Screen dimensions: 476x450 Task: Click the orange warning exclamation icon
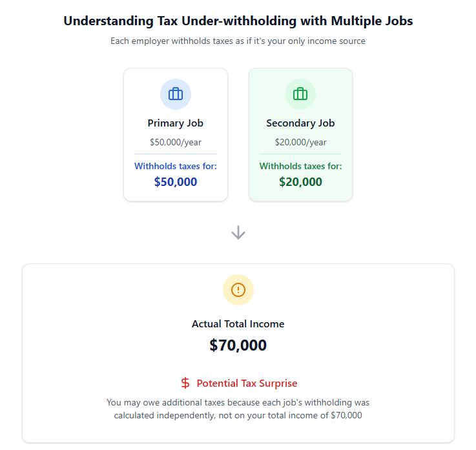[238, 290]
